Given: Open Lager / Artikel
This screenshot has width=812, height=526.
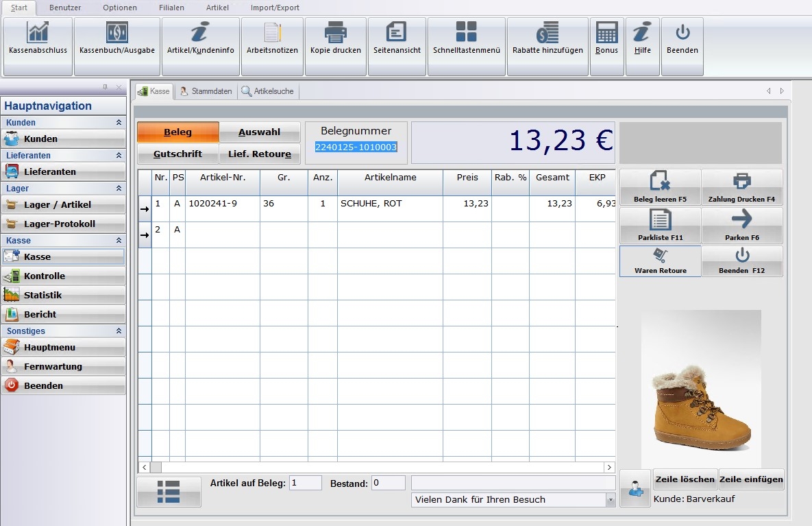Looking at the screenshot, I should coord(63,204).
